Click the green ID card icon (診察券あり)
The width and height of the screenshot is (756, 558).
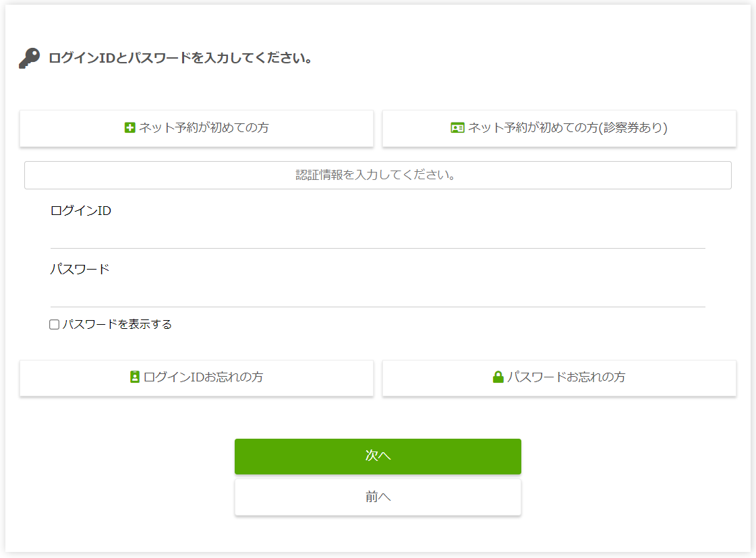pos(457,127)
